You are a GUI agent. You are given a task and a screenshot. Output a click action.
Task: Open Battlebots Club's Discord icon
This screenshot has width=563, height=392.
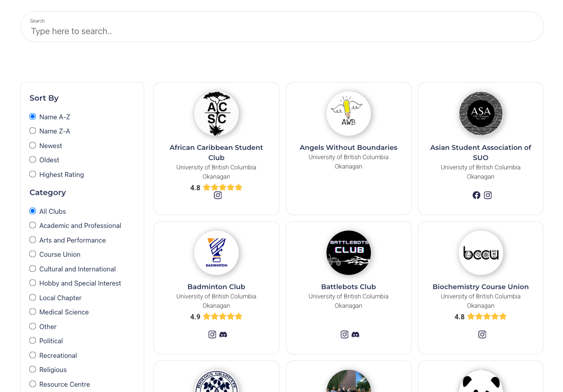click(355, 334)
